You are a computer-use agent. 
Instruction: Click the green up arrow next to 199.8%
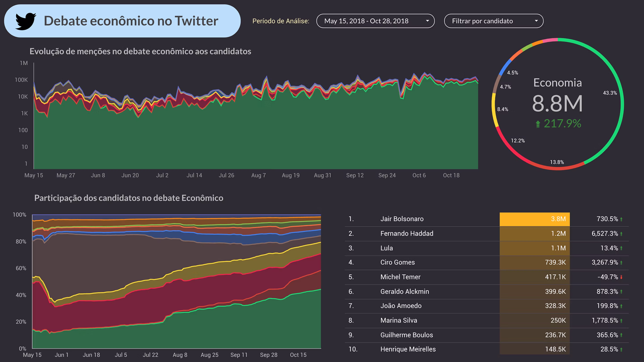tap(621, 306)
